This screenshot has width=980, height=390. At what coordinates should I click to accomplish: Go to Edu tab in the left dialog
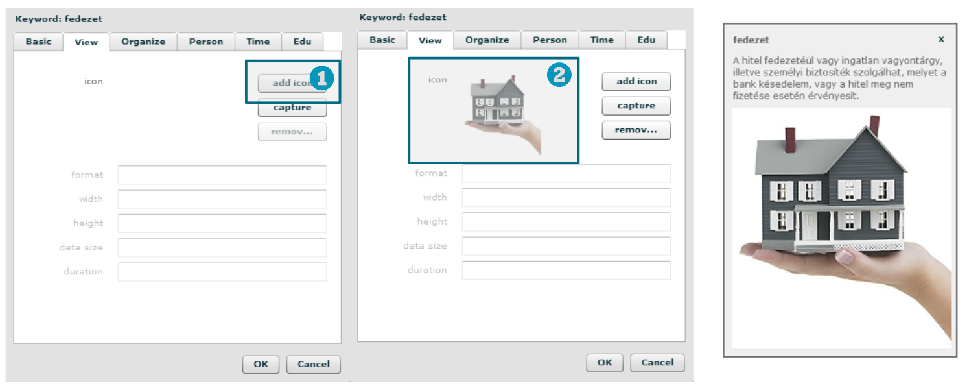click(302, 42)
